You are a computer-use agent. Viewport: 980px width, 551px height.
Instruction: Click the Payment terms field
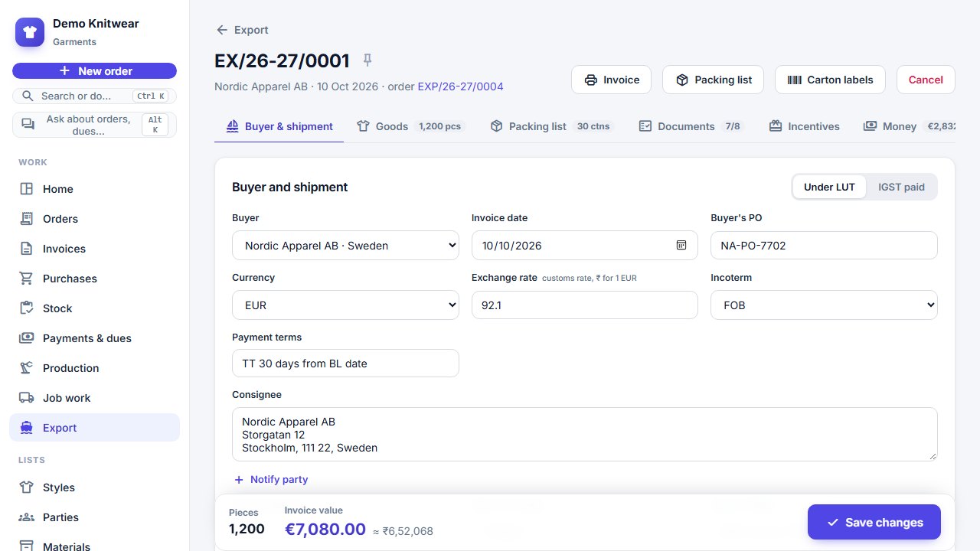(345, 364)
